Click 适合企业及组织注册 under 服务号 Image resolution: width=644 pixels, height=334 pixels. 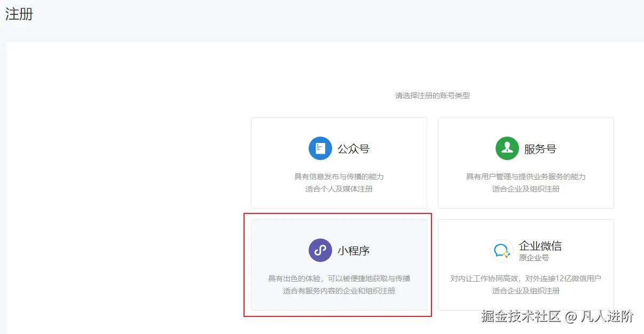(526, 189)
